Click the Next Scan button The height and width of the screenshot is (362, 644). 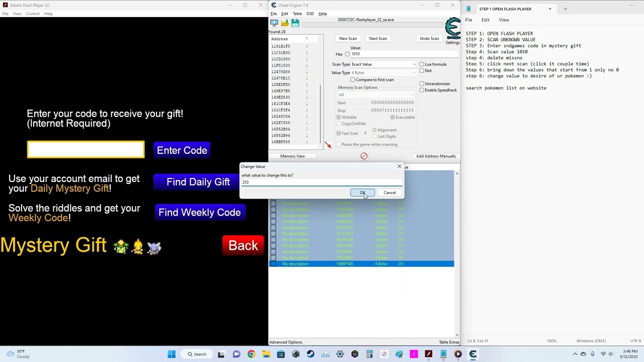[x=378, y=38]
